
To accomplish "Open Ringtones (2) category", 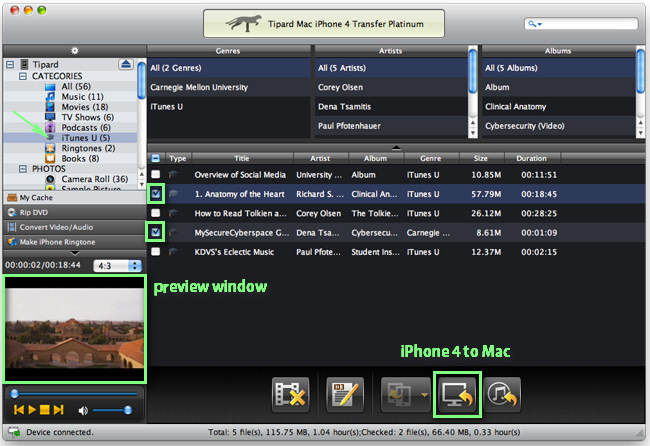I will tap(88, 148).
